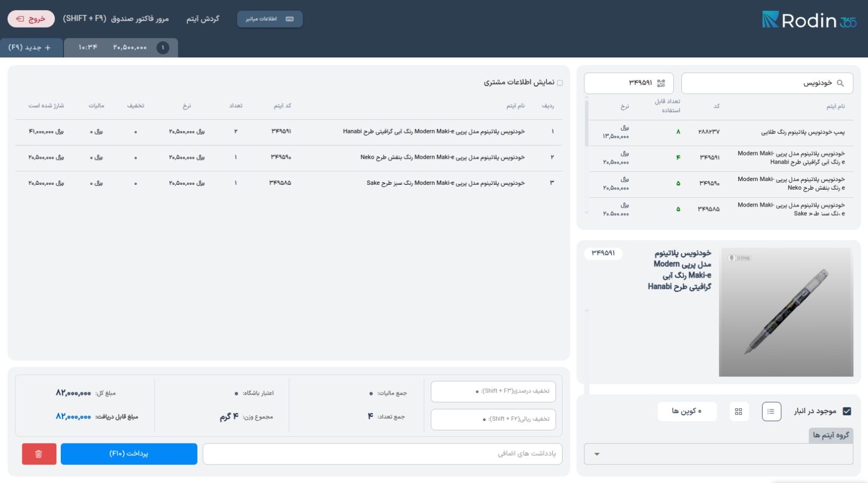Click the product preview title text

click(x=679, y=270)
